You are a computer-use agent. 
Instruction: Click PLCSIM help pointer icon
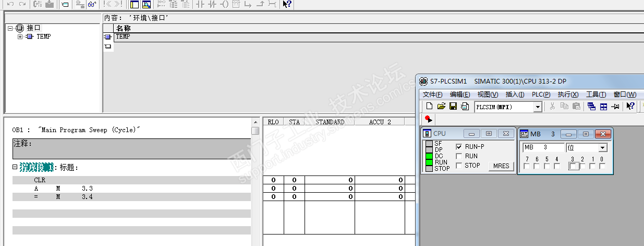click(630, 107)
